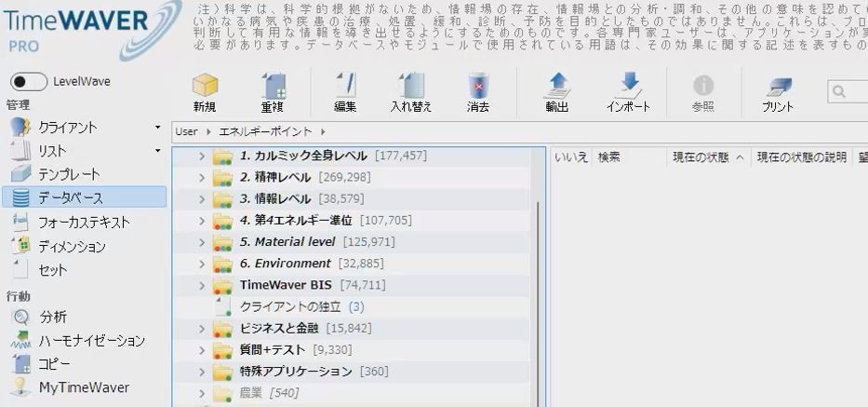
Task: Select TimeWaver BIS row
Action: [352, 286]
